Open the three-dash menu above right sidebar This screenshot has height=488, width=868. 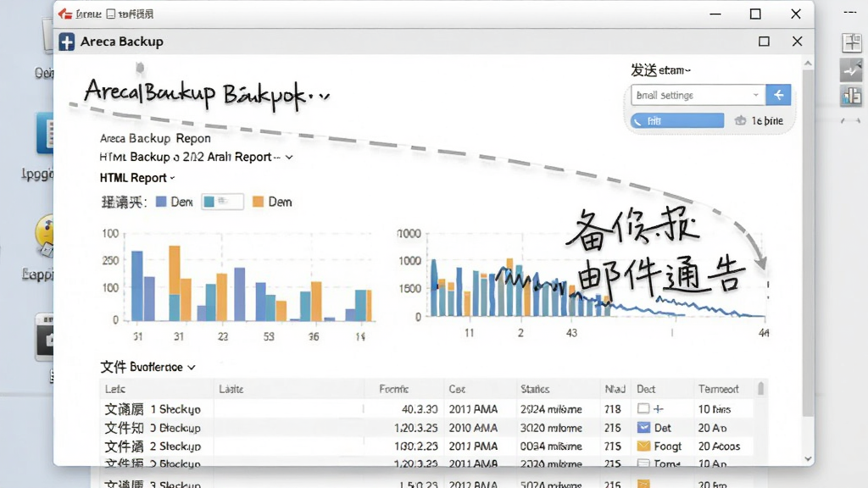click(850, 12)
